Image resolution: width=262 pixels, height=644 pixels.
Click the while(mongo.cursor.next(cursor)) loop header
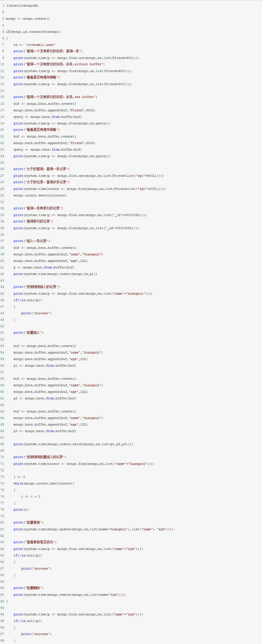[44, 483]
